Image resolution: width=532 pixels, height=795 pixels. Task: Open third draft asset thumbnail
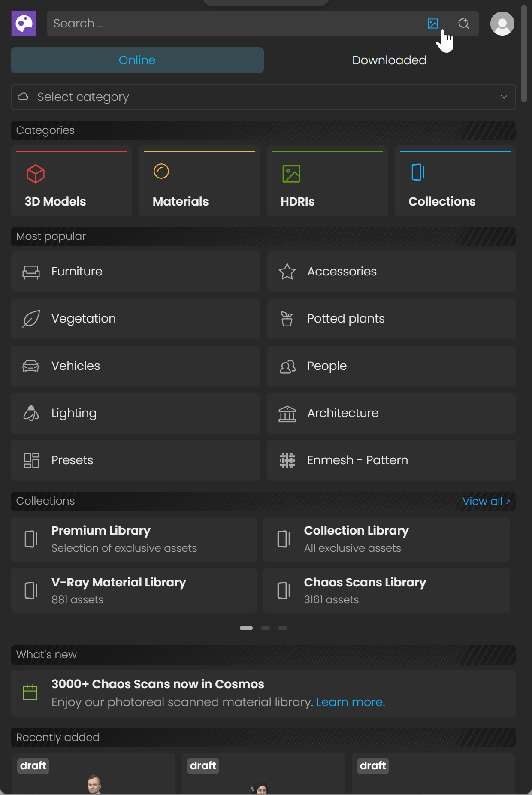[x=433, y=773]
